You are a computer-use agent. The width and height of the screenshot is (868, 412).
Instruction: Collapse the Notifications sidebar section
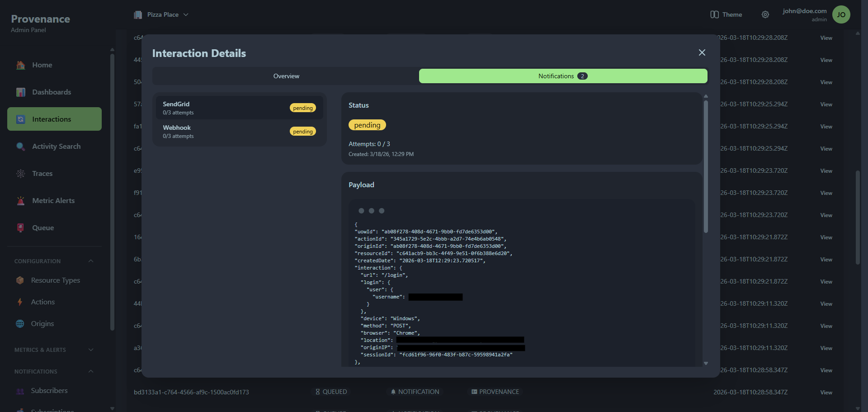(x=91, y=371)
